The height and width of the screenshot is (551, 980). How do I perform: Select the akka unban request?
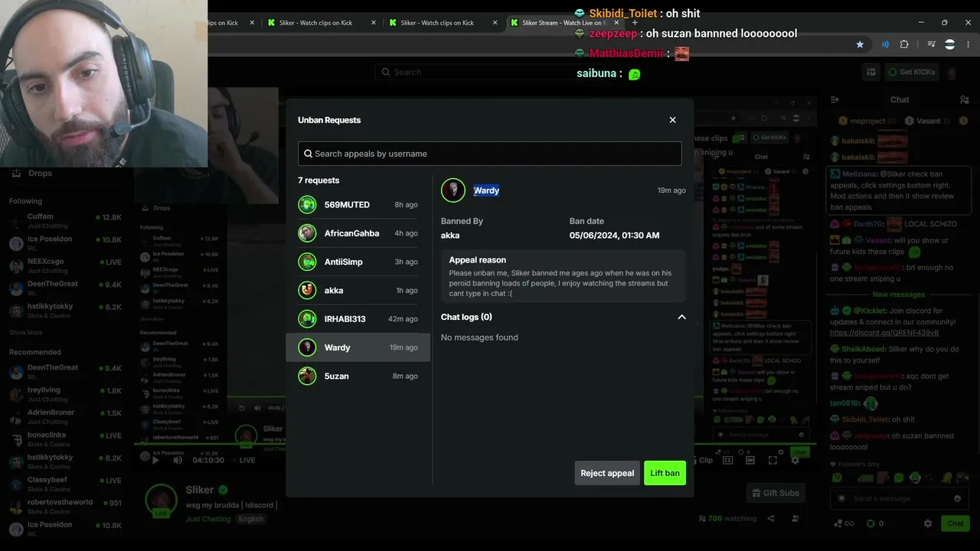coord(358,291)
